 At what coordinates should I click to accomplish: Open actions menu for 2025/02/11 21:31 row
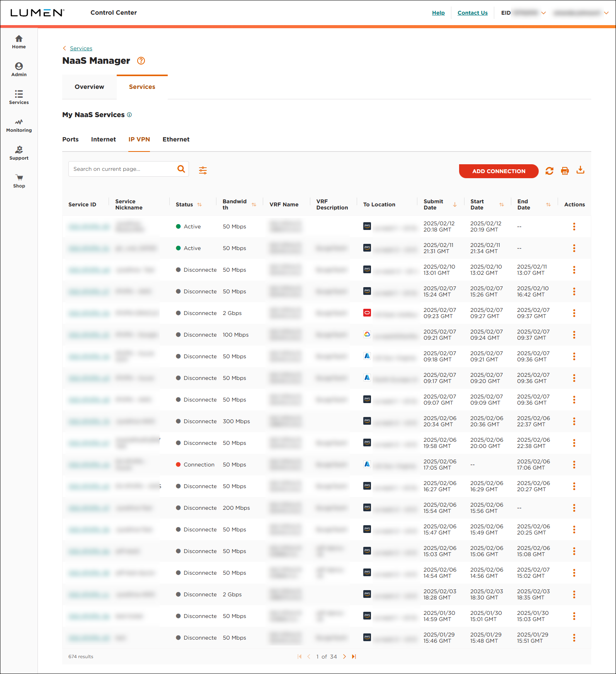(x=574, y=248)
